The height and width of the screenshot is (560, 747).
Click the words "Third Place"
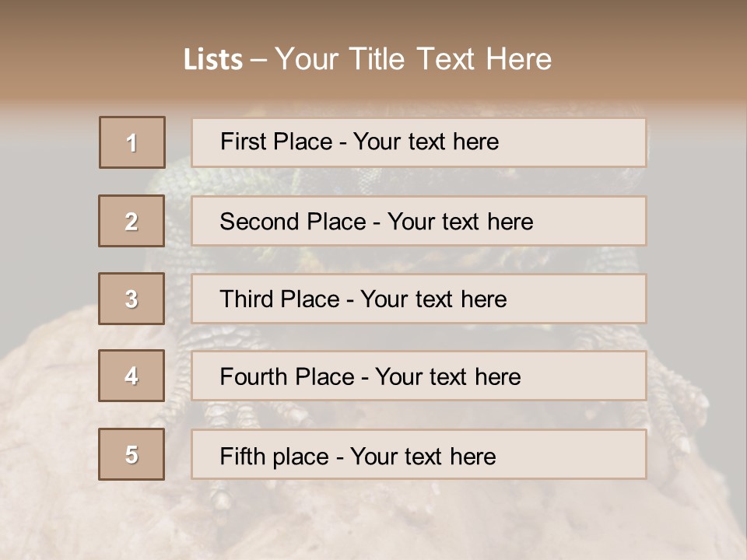tap(279, 299)
